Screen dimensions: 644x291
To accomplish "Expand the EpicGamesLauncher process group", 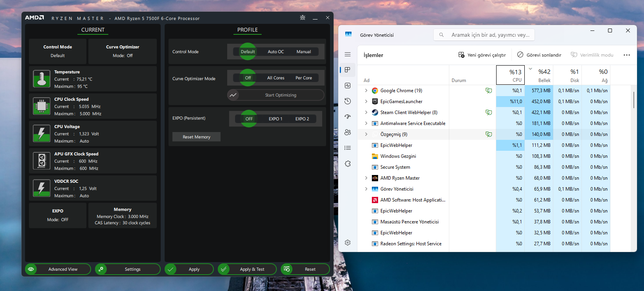I will pos(366,102).
